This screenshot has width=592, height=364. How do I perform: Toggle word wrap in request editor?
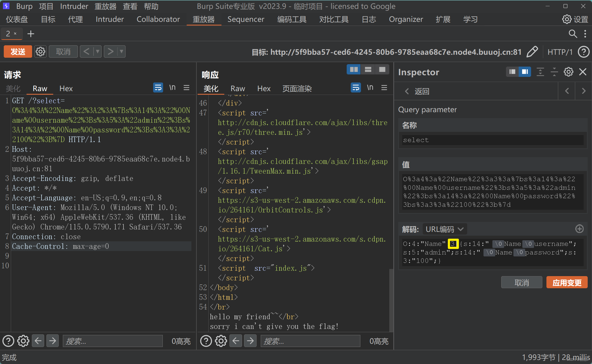pos(158,88)
